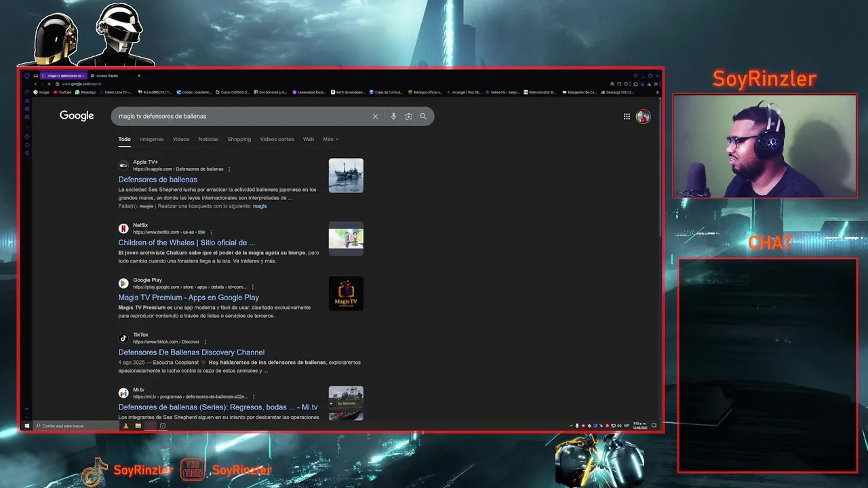
Task: Click the Mi.tv result thumbnail
Action: click(x=346, y=403)
